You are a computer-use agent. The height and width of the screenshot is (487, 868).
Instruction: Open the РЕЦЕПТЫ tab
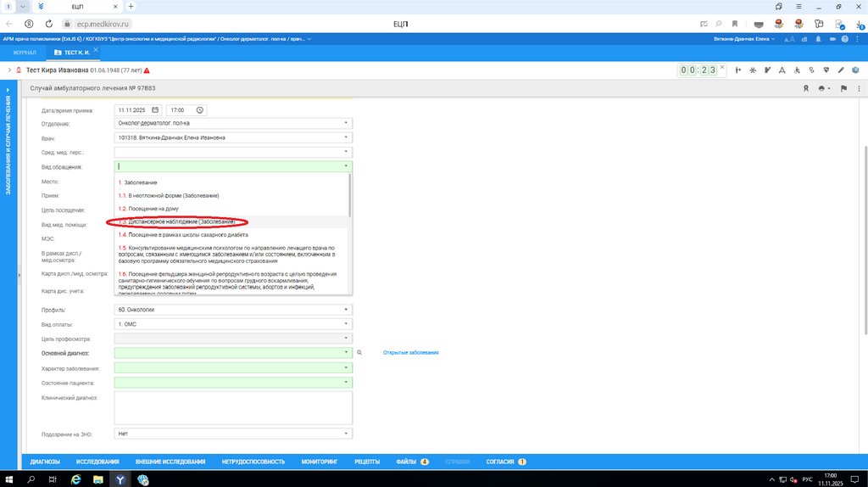(367, 462)
